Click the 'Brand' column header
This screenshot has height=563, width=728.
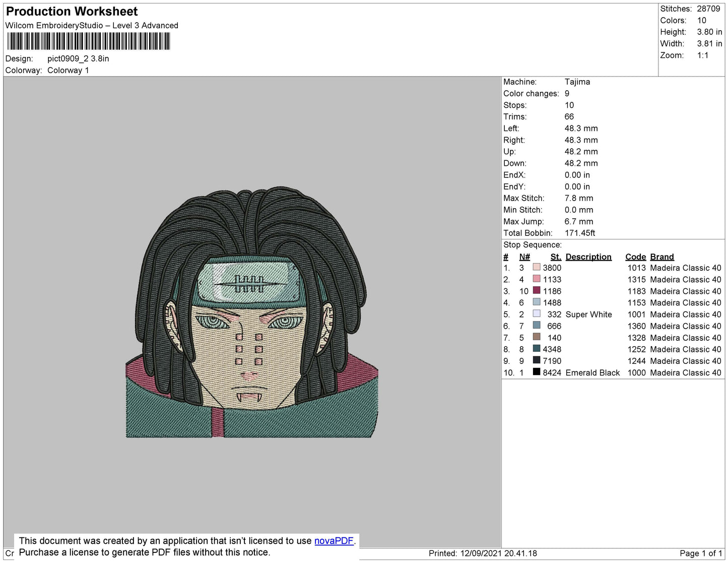(x=662, y=257)
